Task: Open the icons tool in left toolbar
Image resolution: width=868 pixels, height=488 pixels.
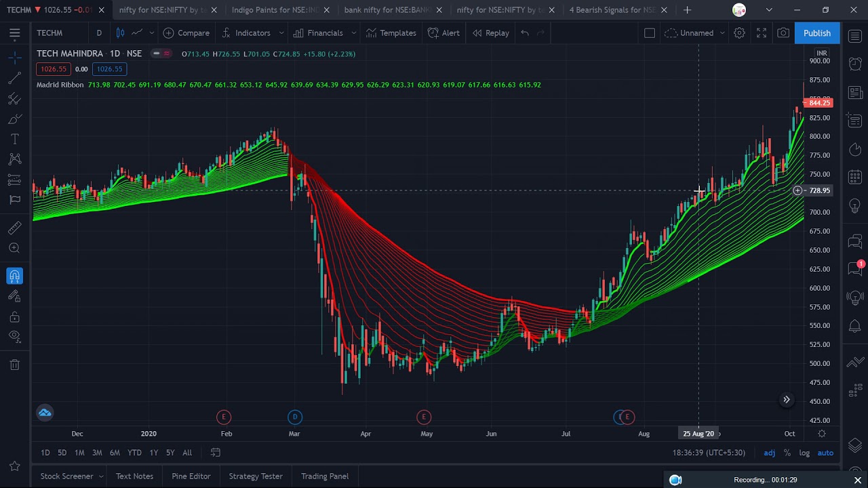Action: (14, 200)
